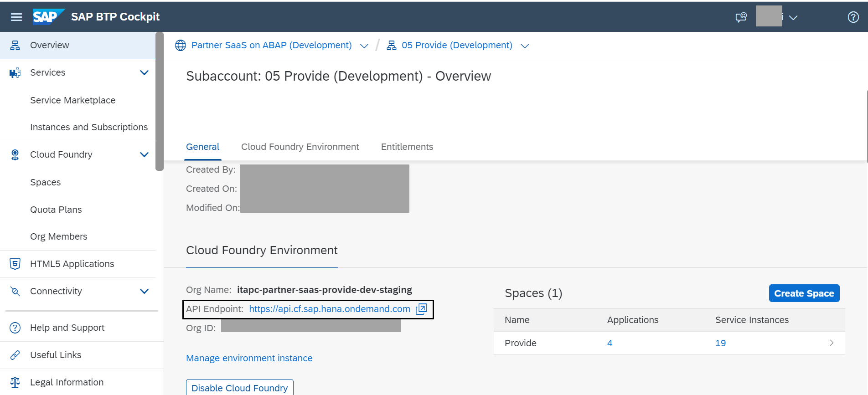This screenshot has height=395, width=868.
Task: Click the Service Instances column header
Action: 752,320
